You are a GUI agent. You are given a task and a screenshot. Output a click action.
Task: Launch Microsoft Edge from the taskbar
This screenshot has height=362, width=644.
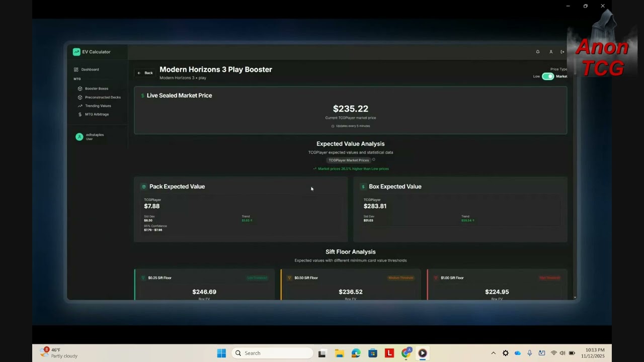[356, 353]
